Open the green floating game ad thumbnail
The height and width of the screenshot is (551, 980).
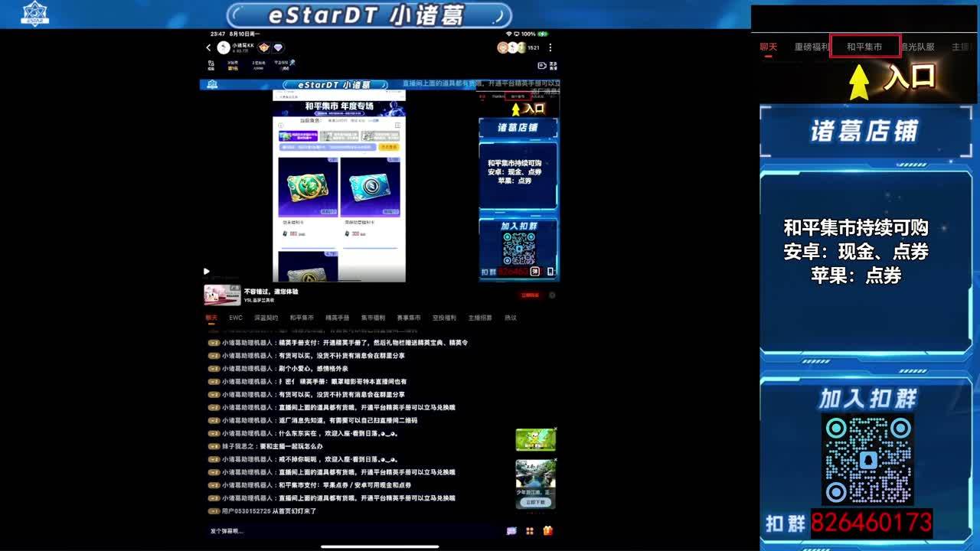(535, 440)
